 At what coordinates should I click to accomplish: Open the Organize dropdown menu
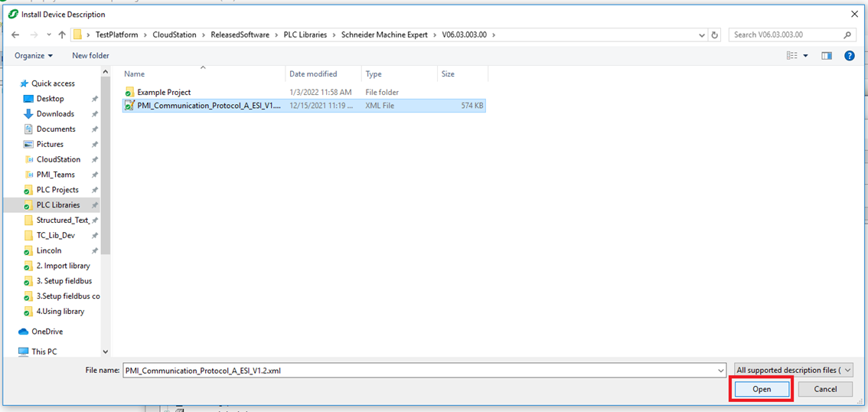[x=34, y=56]
